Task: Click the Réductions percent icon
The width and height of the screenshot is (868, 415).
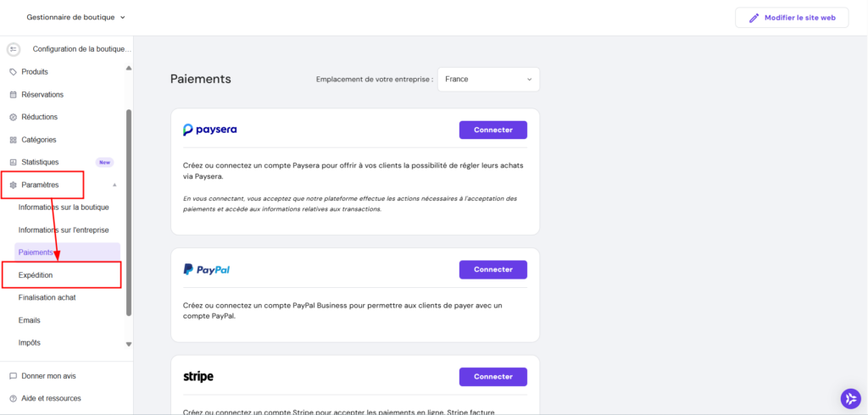Action: pyautogui.click(x=13, y=117)
